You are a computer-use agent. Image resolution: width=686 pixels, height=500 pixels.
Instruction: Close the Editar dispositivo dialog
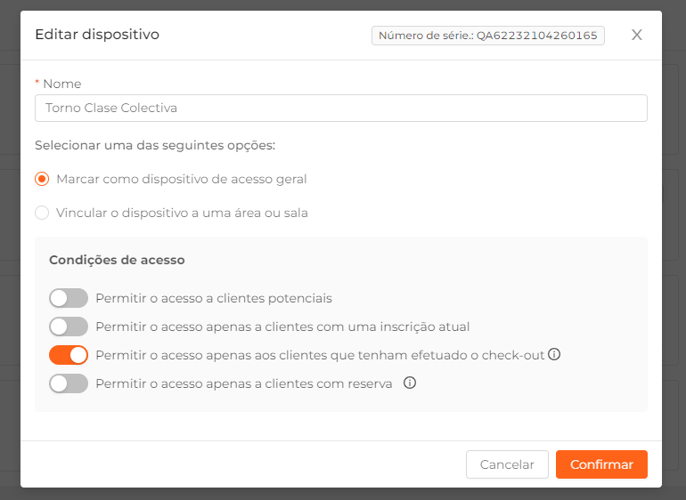[637, 35]
